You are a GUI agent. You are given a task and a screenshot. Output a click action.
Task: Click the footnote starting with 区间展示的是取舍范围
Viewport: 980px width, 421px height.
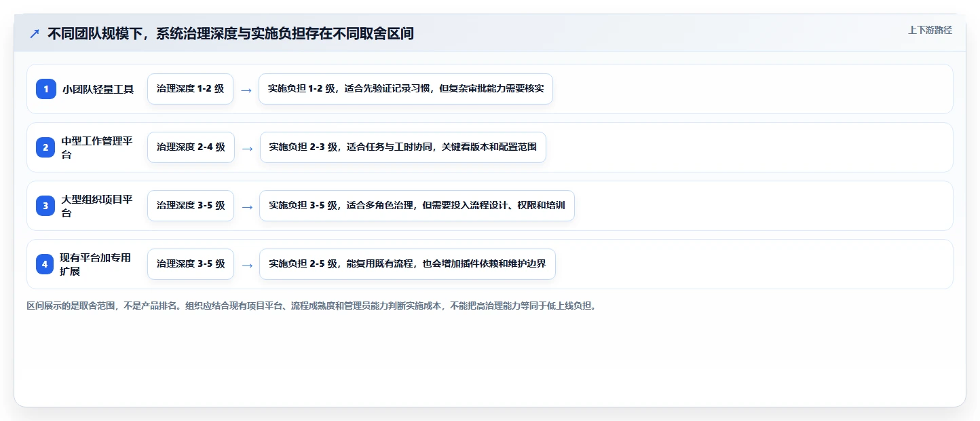coord(313,306)
